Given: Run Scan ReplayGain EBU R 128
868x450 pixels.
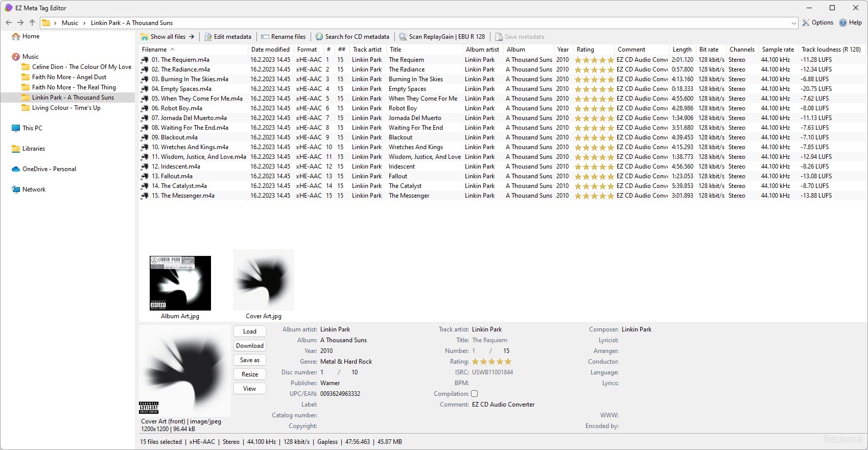Looking at the screenshot, I should pos(442,37).
